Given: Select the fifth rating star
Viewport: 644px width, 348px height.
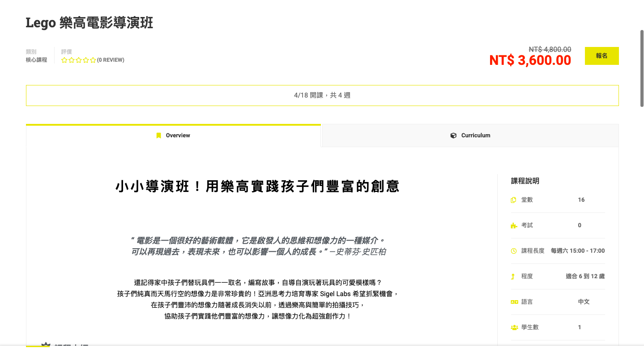Looking at the screenshot, I should click(93, 60).
